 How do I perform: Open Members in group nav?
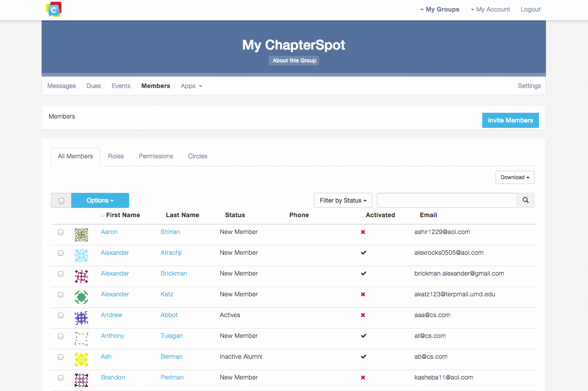(156, 86)
